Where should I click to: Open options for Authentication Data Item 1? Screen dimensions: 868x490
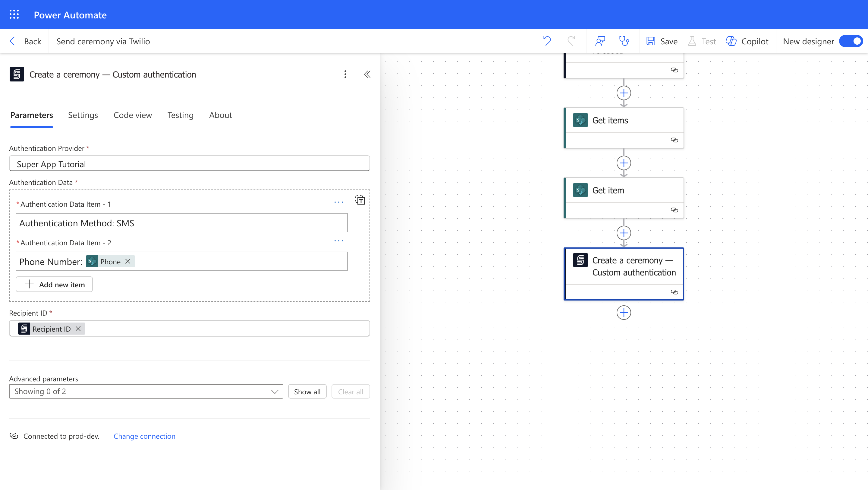point(338,202)
